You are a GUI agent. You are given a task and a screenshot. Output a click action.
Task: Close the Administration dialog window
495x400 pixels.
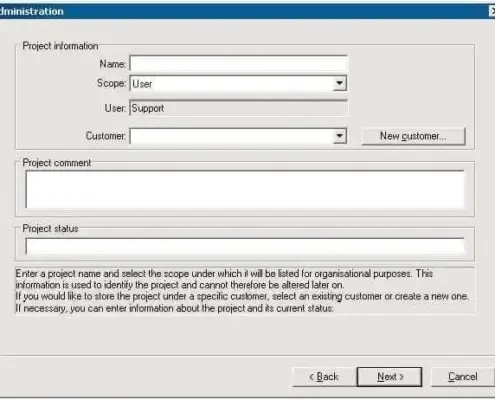point(492,11)
